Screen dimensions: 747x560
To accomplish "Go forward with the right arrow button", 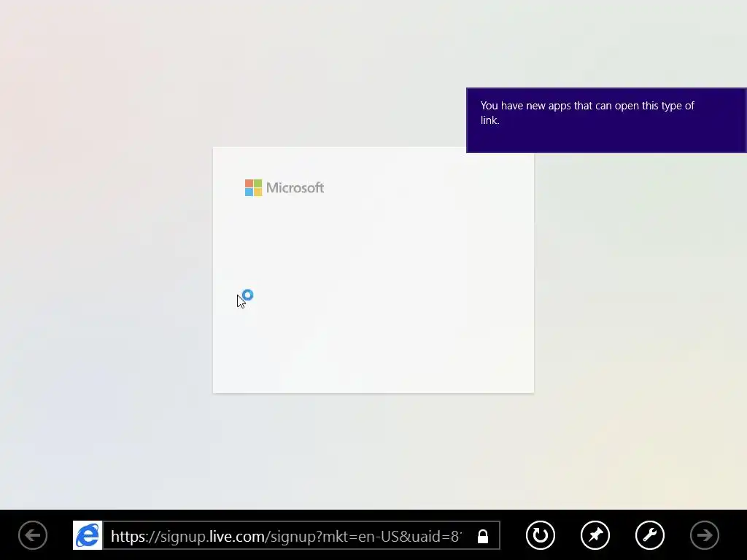I will click(705, 535).
